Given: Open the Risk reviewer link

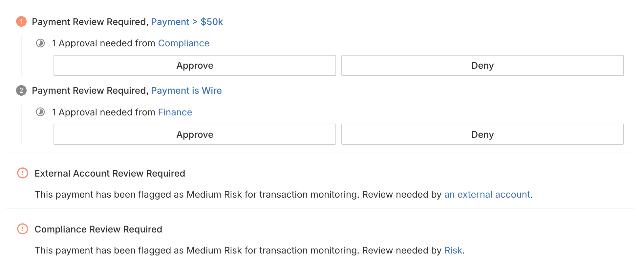Looking at the screenshot, I should (x=453, y=250).
